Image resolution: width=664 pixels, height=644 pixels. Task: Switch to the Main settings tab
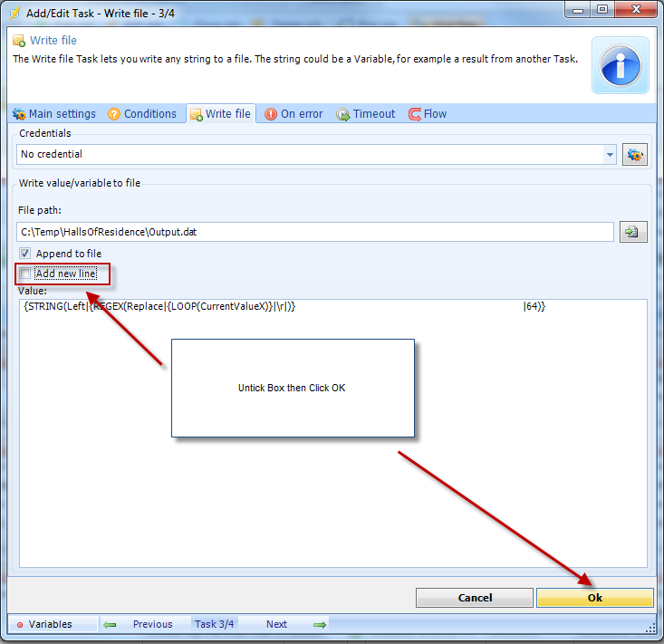pyautogui.click(x=54, y=114)
